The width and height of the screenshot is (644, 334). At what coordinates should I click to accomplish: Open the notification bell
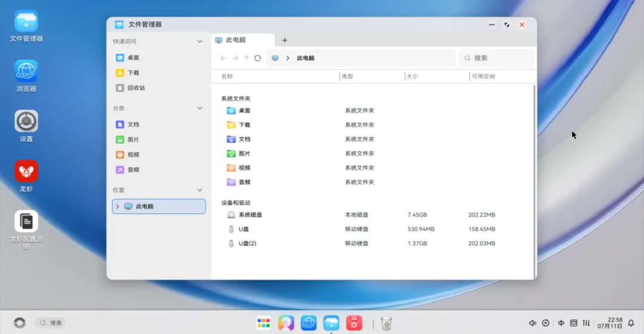[x=631, y=323]
